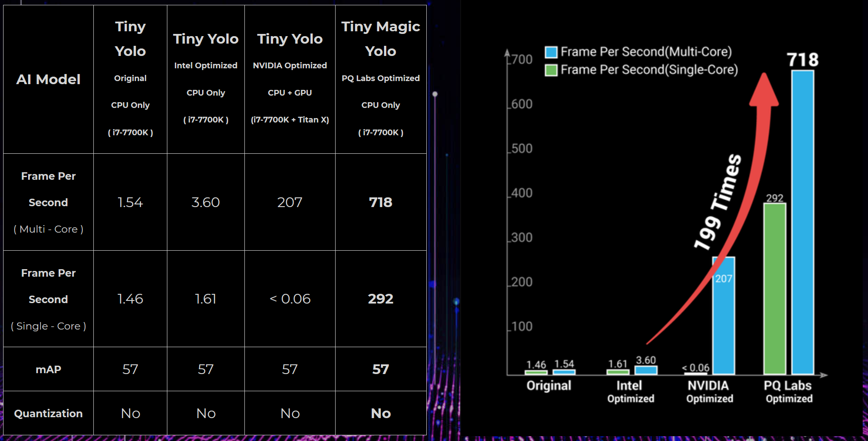Click the blue Multi-Core legend swatch
The height and width of the screenshot is (441, 868).
(x=551, y=52)
